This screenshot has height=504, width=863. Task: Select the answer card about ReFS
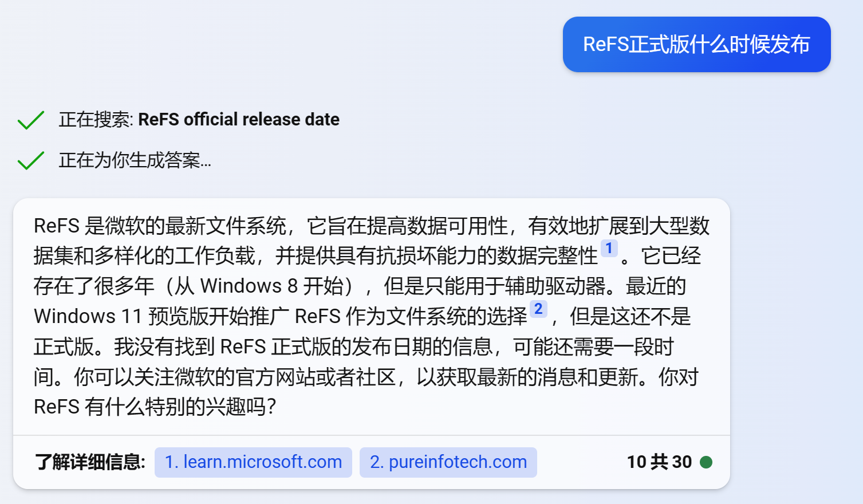(372, 315)
